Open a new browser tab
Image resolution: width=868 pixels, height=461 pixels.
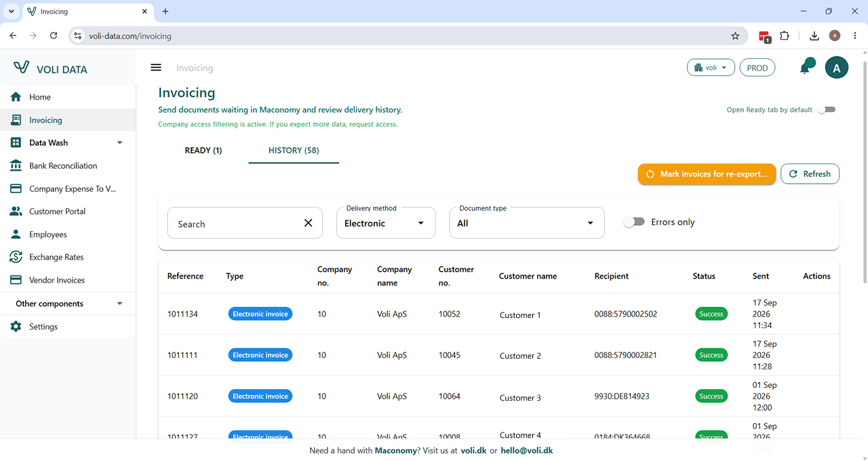click(165, 12)
